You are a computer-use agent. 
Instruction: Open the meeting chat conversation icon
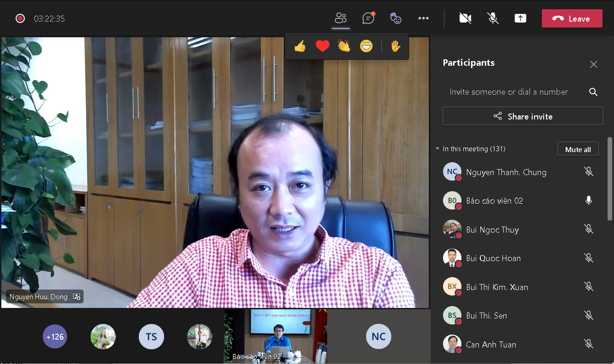point(368,18)
